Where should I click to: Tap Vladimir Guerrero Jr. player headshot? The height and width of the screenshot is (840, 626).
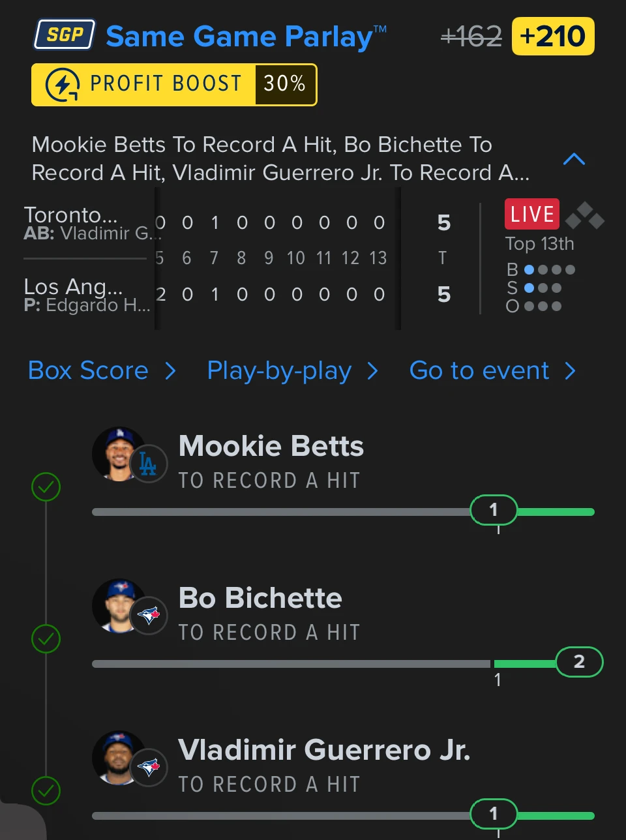pos(119,758)
